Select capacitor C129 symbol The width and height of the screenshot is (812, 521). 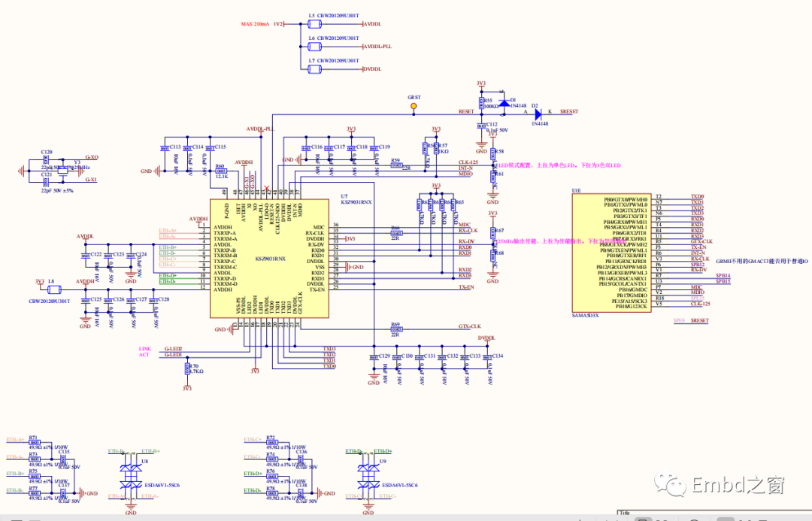374,357
